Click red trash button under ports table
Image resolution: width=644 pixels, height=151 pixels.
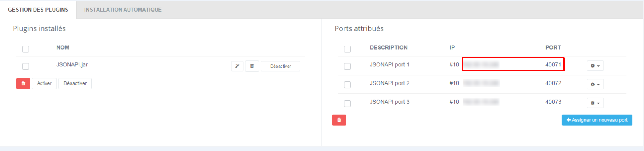[x=339, y=120]
